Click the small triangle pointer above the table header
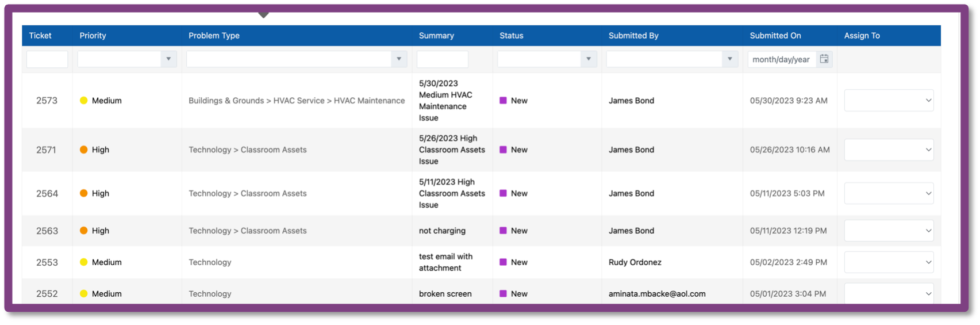Viewport: 980px width, 325px height. pyautogui.click(x=263, y=14)
